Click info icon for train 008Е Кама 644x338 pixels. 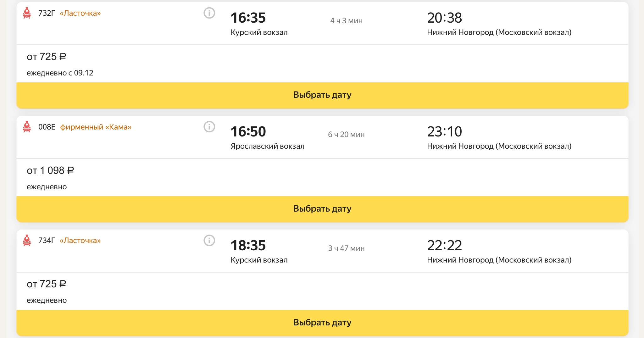point(209,127)
